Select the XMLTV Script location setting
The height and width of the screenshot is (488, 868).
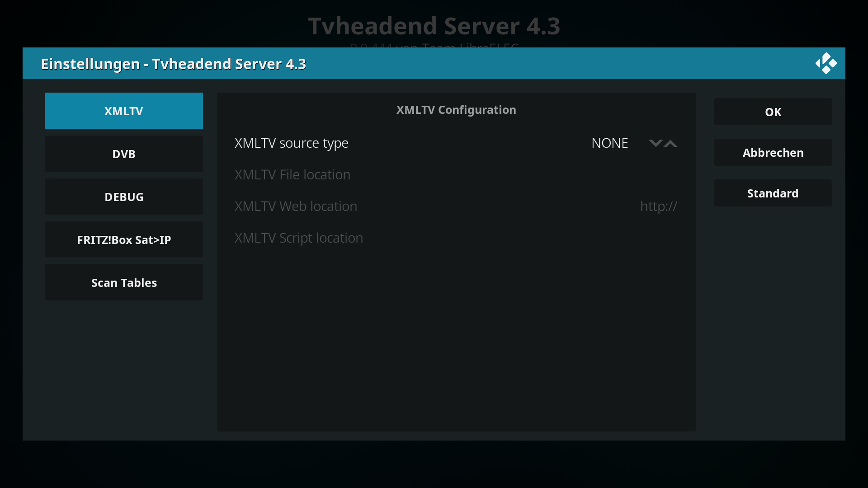[x=456, y=238]
